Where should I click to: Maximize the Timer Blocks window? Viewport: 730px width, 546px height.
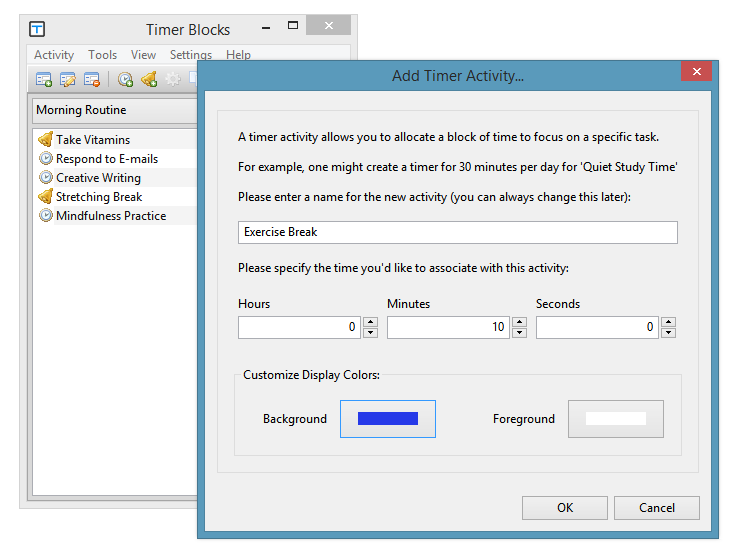click(293, 26)
